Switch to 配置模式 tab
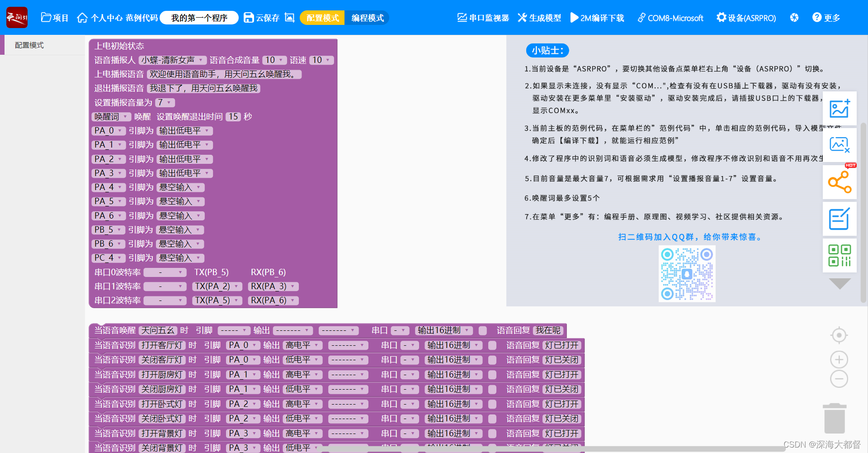 322,18
